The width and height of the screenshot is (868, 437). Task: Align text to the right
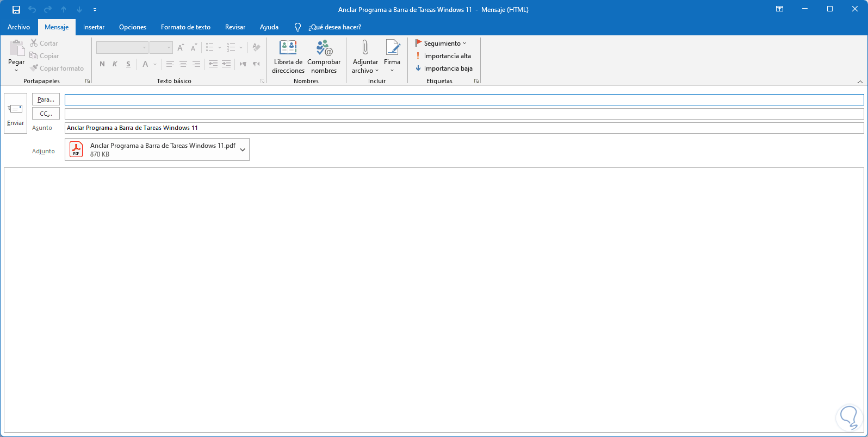pos(196,64)
